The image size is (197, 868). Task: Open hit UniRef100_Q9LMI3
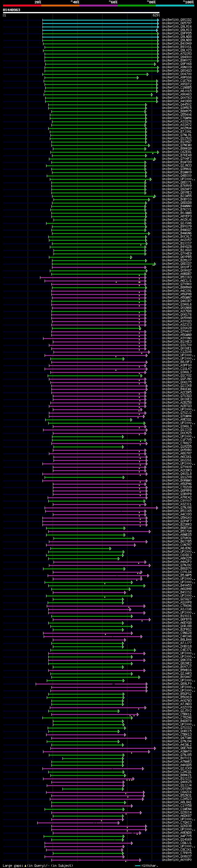click(177, 30)
